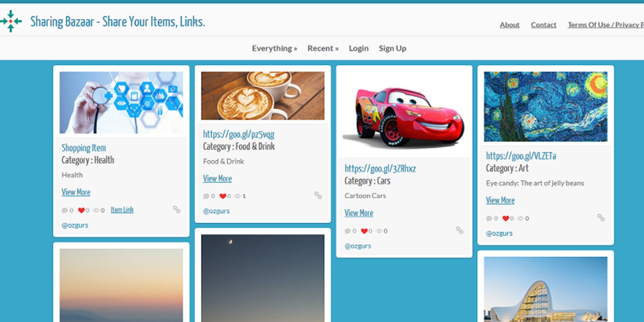
Task: Click View More on Art card
Action: coord(500,200)
